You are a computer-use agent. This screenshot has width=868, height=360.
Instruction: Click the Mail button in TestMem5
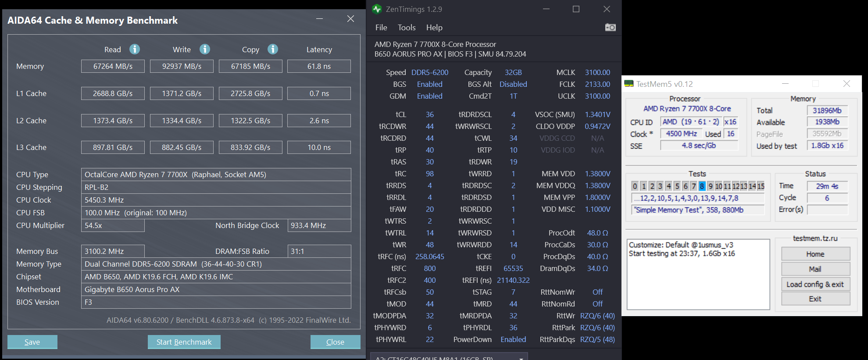tap(816, 269)
